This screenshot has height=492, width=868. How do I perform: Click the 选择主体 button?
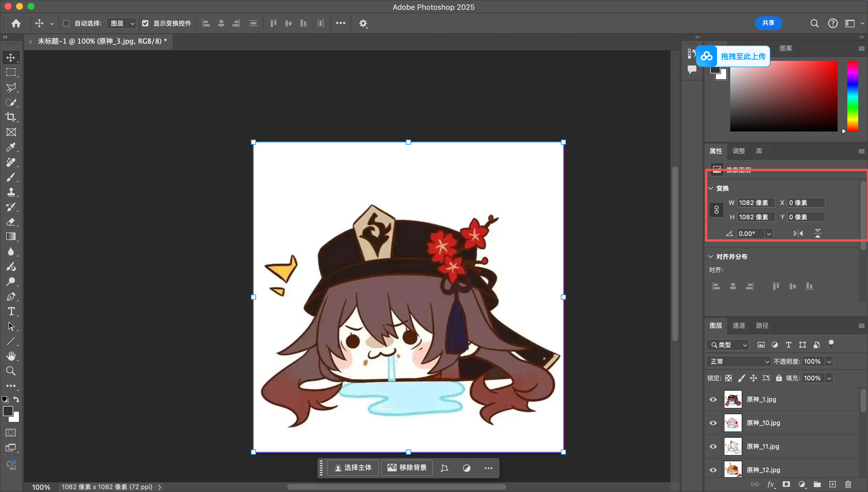353,468
